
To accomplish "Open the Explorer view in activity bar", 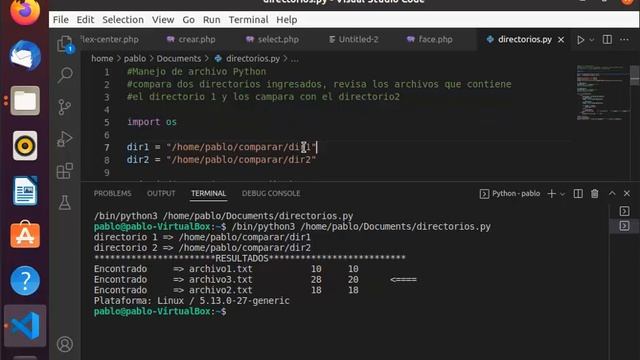I will point(65,44).
